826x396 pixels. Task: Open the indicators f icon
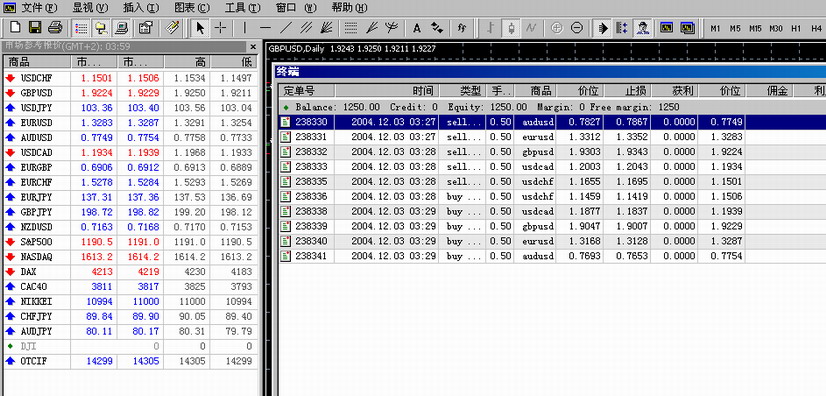(462, 28)
